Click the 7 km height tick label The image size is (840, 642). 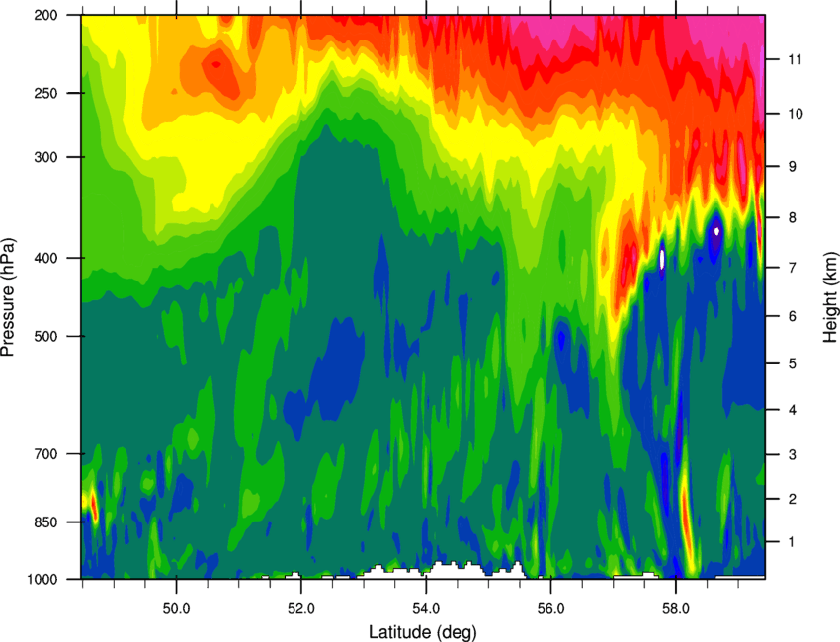(x=793, y=268)
